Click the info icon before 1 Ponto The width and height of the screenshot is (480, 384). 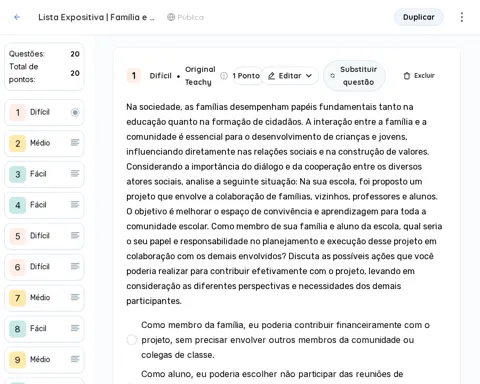pos(224,76)
